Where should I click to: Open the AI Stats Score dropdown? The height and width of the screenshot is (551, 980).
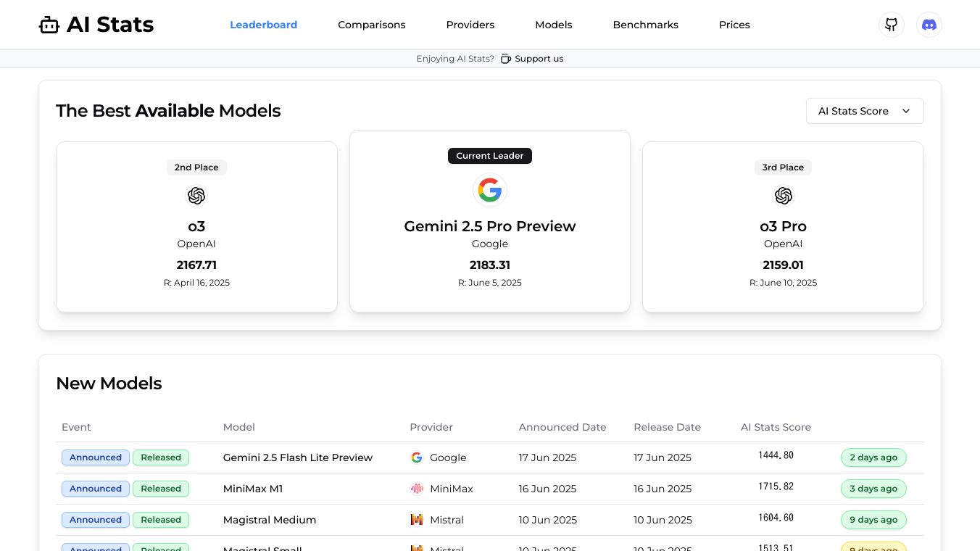coord(865,111)
